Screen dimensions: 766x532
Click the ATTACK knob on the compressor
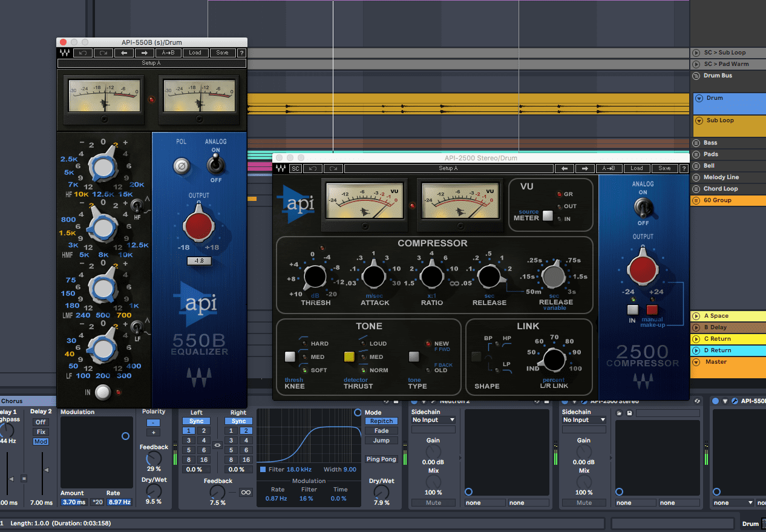[x=374, y=277]
